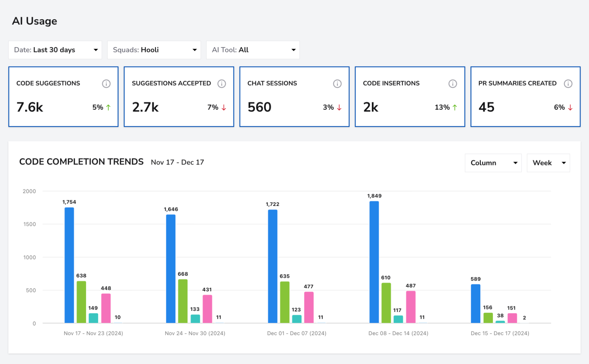Open the Squads: Hooli dropdown

[154, 50]
